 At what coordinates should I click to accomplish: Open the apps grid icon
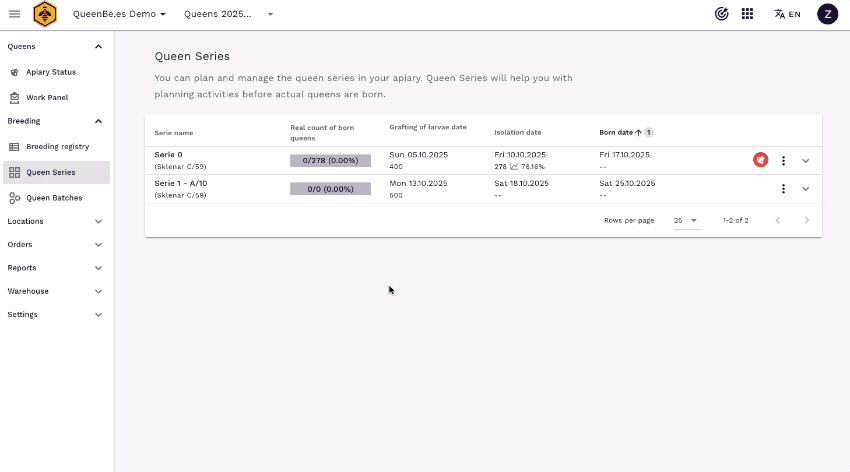747,14
